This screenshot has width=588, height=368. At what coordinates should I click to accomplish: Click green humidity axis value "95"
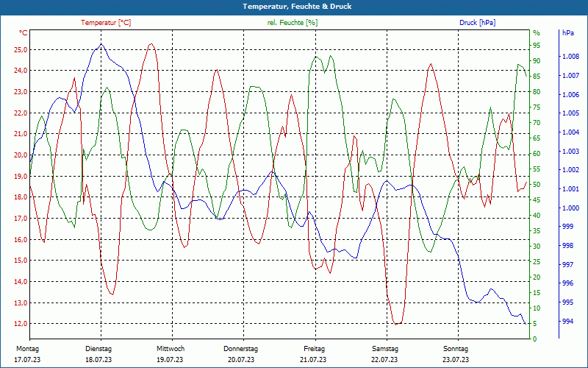537,46
